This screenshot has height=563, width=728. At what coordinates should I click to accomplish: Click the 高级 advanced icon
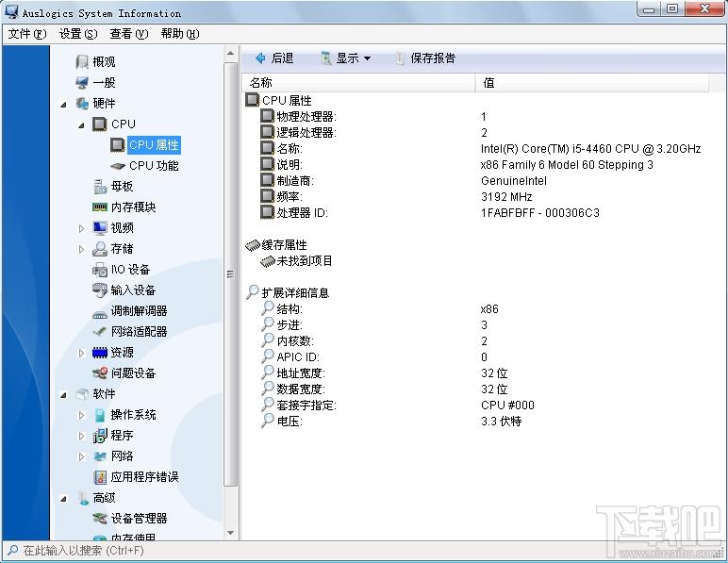click(x=83, y=498)
